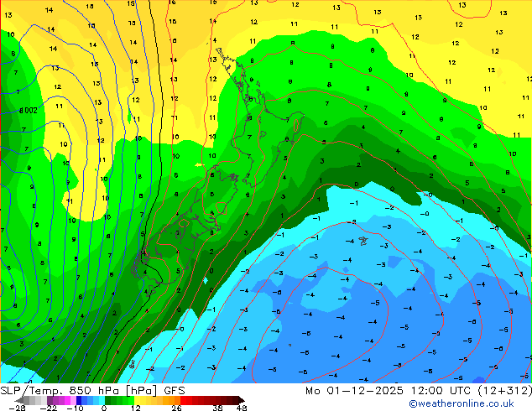The width and height of the screenshot is (532, 411).
Task: Click the legend value '48'
Action: point(242,408)
